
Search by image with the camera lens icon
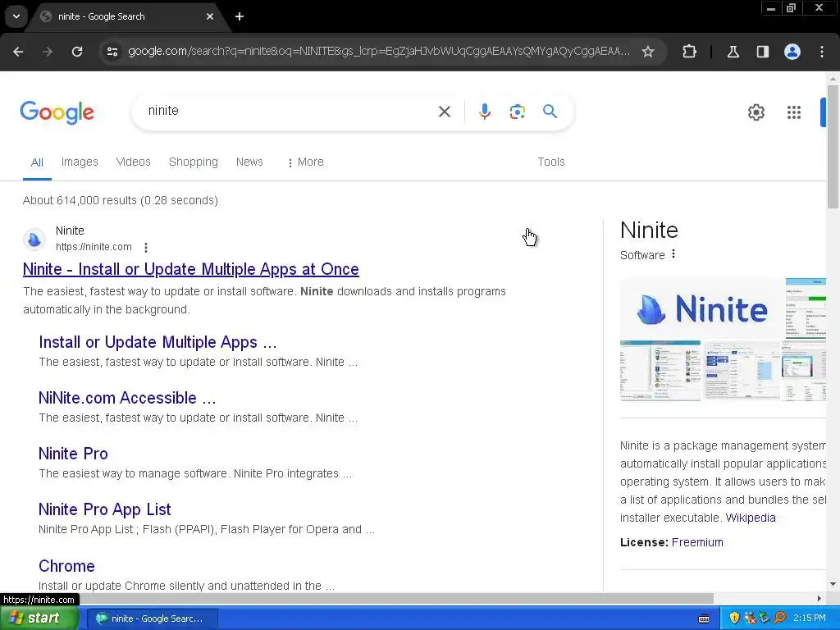click(x=517, y=112)
